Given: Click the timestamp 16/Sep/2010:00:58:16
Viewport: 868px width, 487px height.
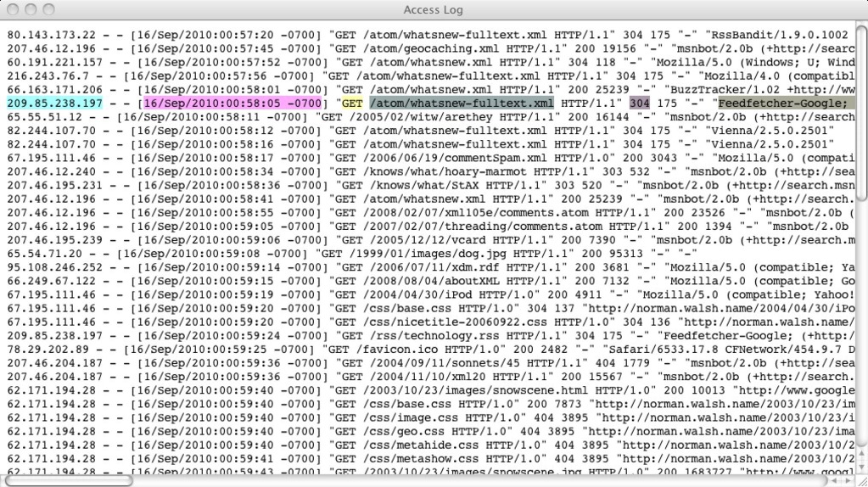Looking at the screenshot, I should pyautogui.click(x=204, y=144).
